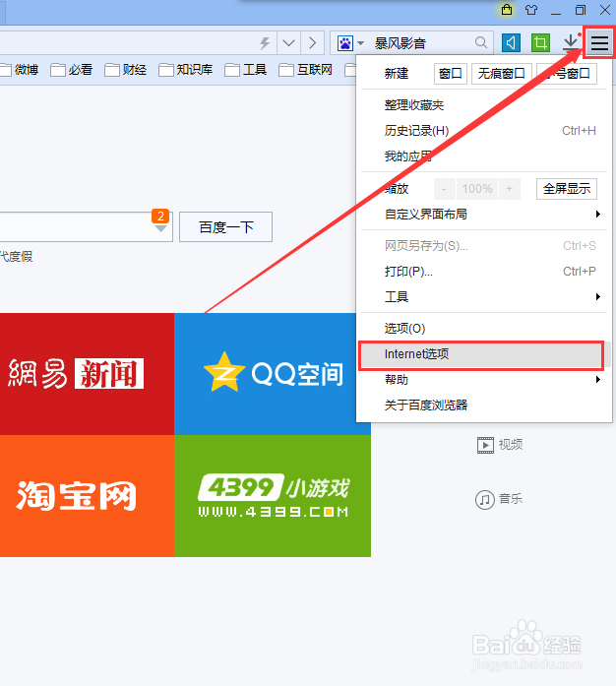616x686 pixels.
Task: Click the 暴风影音 search box text
Action: [400, 43]
